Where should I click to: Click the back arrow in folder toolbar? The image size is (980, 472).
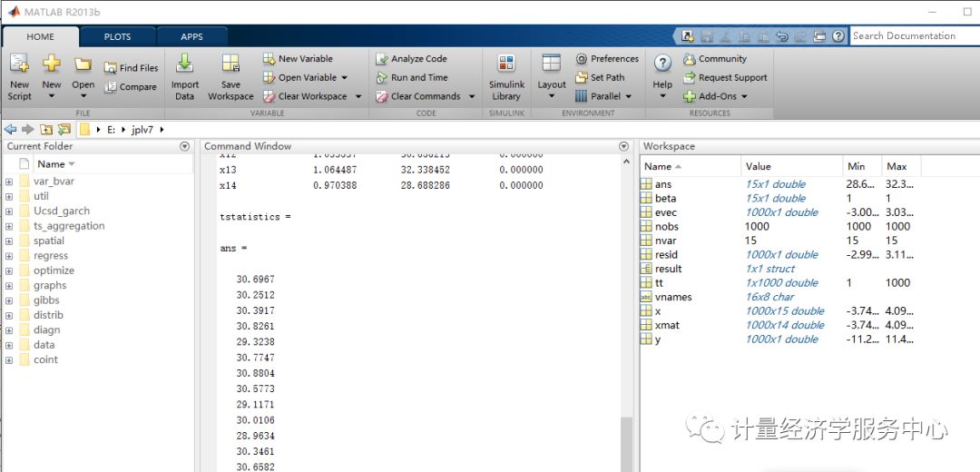tap(10, 130)
